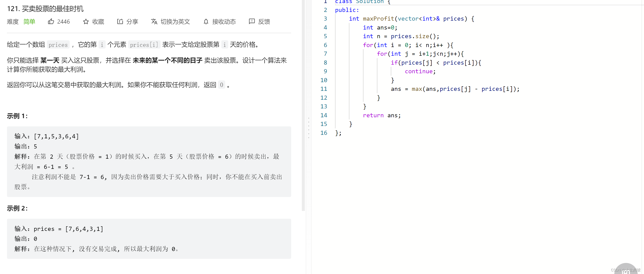Click the example input [7,1,5,3,6,4]
644x274 pixels.
(56, 136)
